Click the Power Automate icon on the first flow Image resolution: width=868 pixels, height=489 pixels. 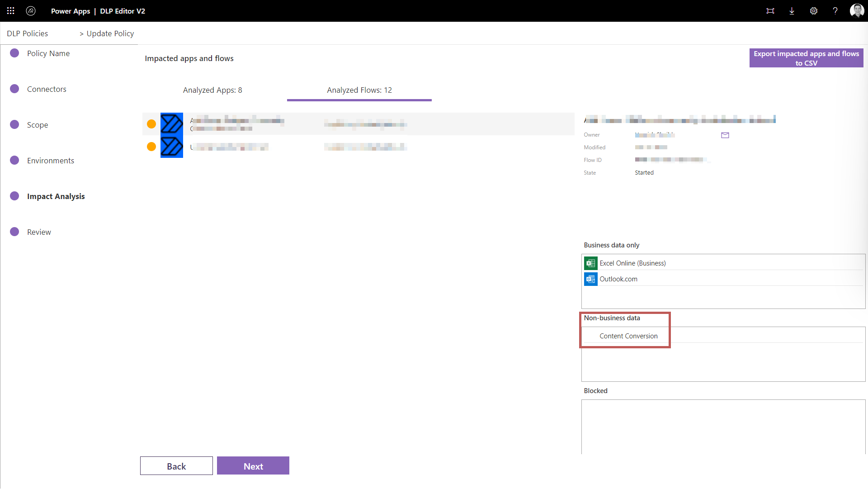click(x=172, y=123)
